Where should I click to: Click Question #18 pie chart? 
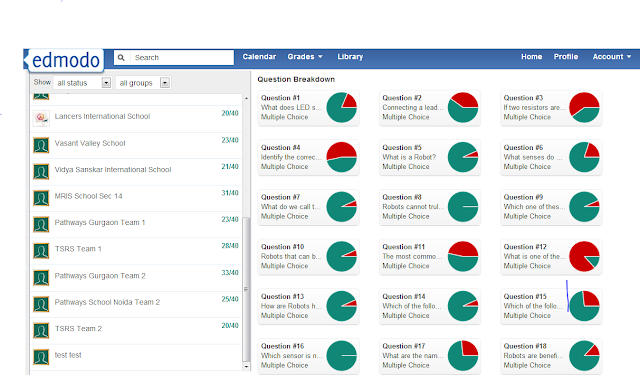[x=584, y=356]
